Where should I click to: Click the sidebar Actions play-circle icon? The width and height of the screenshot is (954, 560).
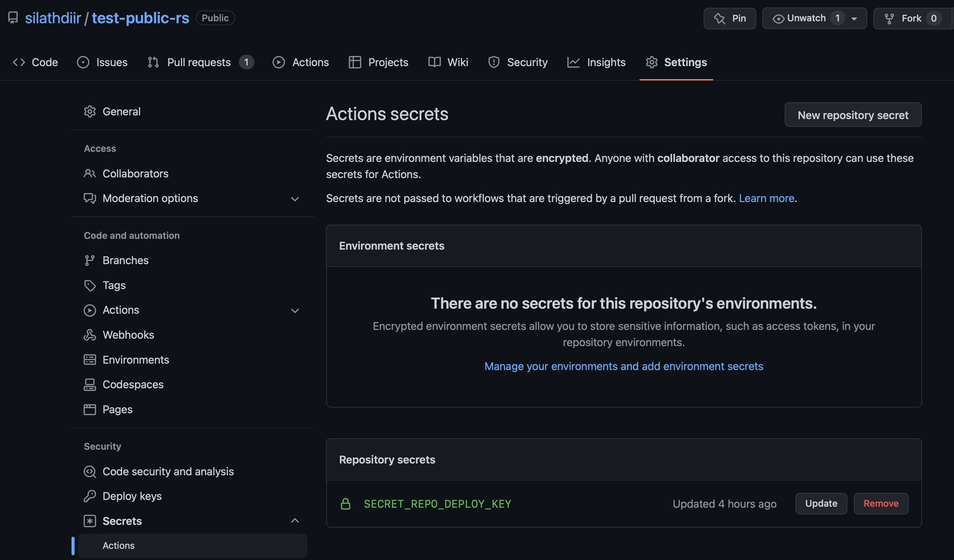click(90, 310)
